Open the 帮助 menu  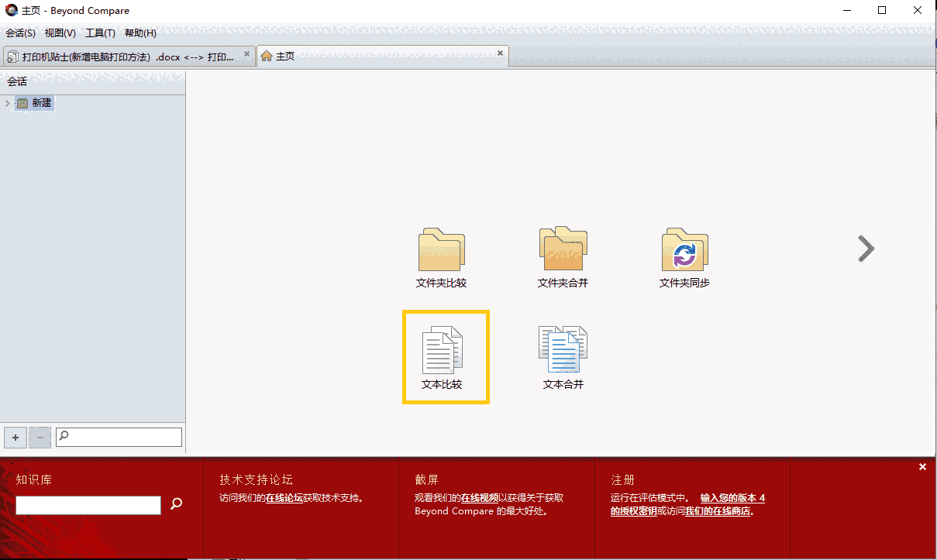pyautogui.click(x=142, y=33)
